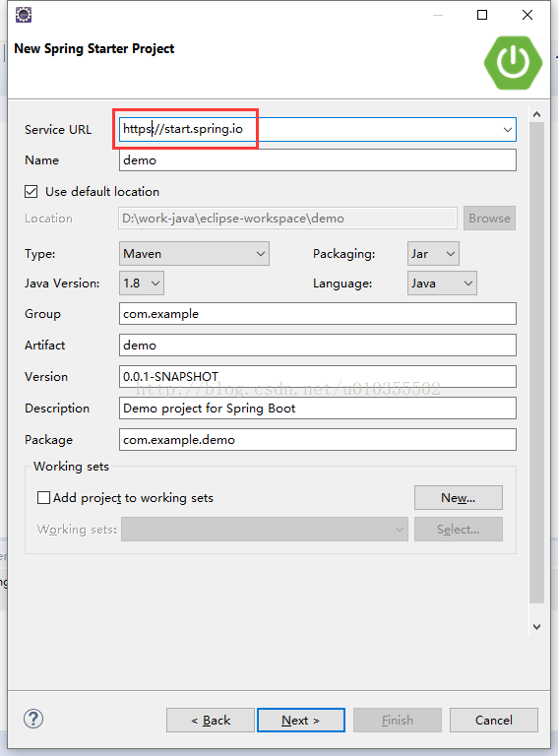
Task: Click the < Back button
Action: tap(211, 720)
